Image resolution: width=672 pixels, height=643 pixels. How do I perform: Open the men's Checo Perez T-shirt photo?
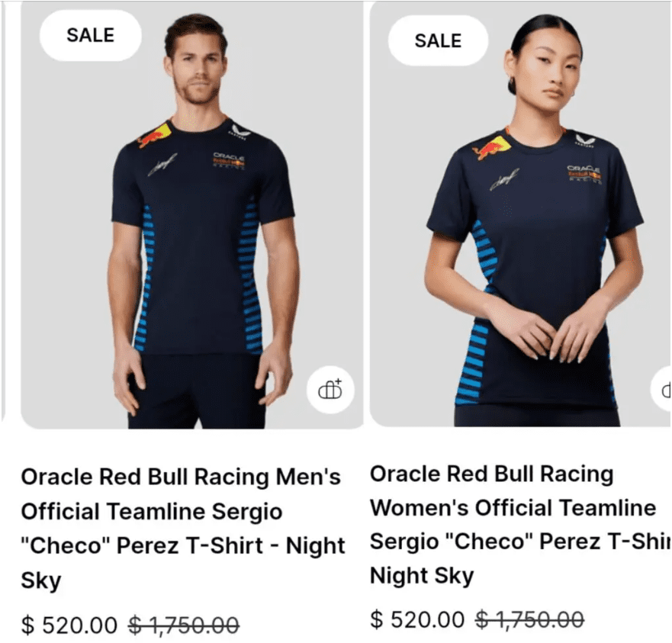[192, 214]
